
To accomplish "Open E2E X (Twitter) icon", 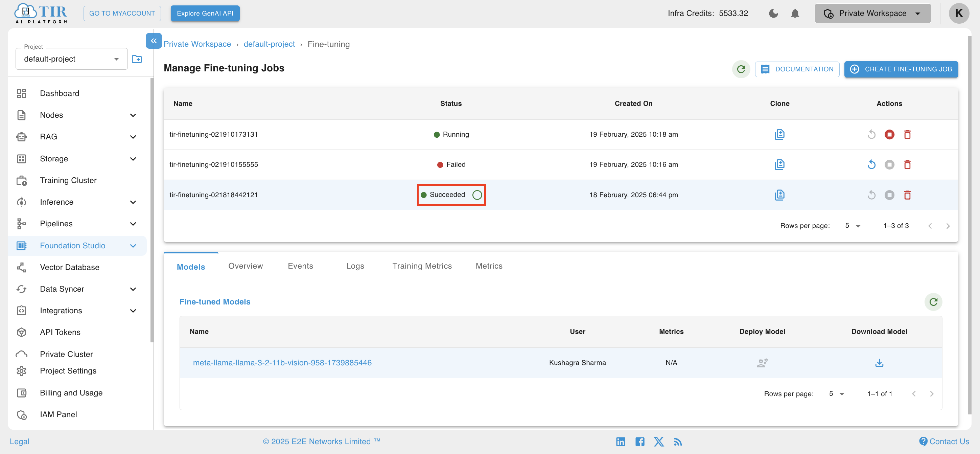I will pos(659,441).
